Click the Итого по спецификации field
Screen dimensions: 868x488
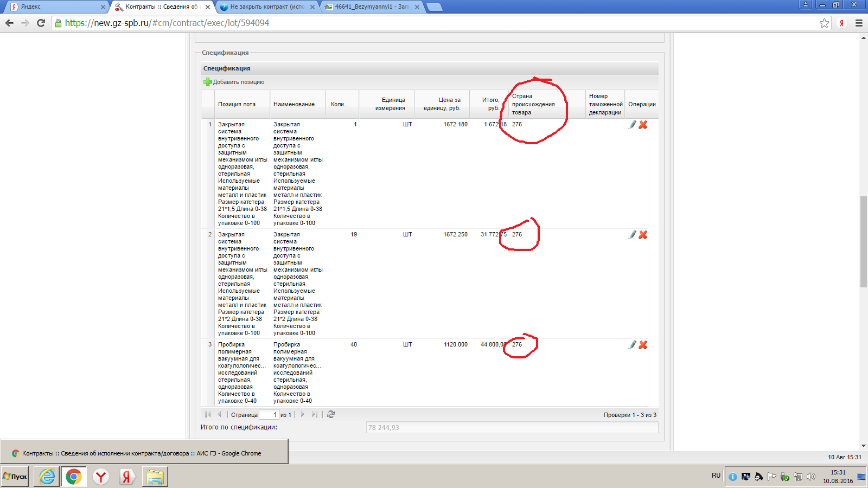(512, 427)
